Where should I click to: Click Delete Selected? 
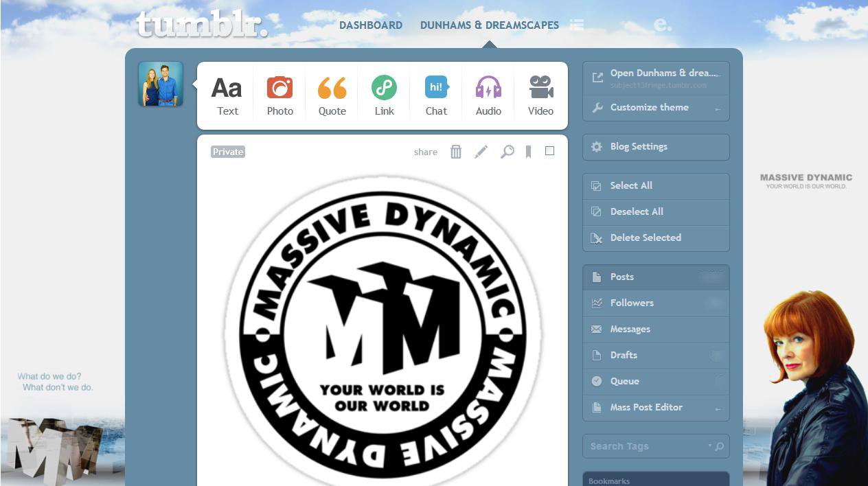(x=656, y=238)
